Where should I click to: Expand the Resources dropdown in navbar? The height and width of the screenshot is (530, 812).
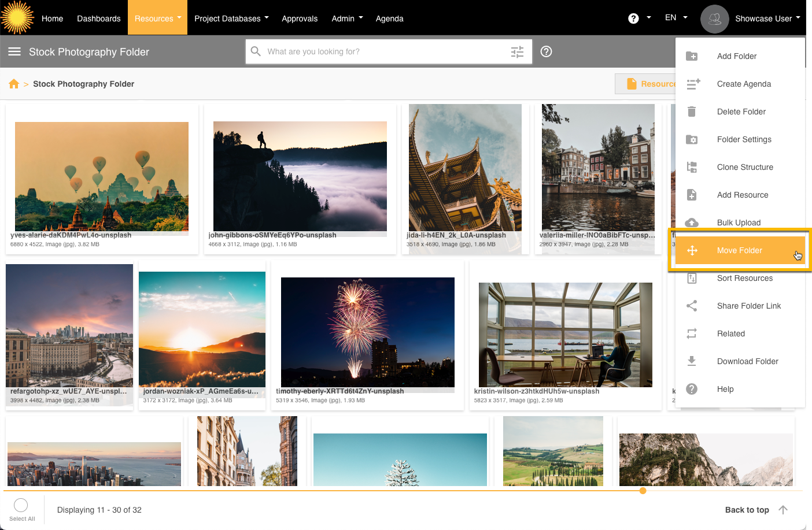157,18
